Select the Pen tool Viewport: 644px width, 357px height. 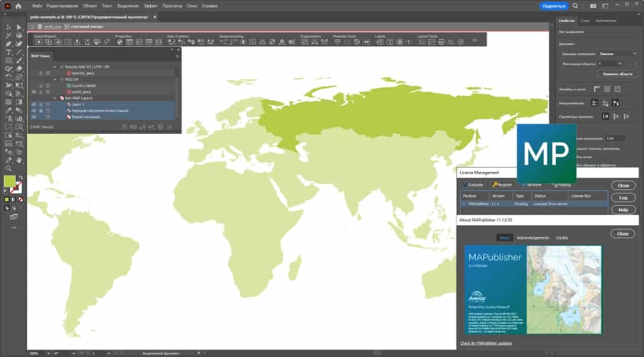coord(8,44)
